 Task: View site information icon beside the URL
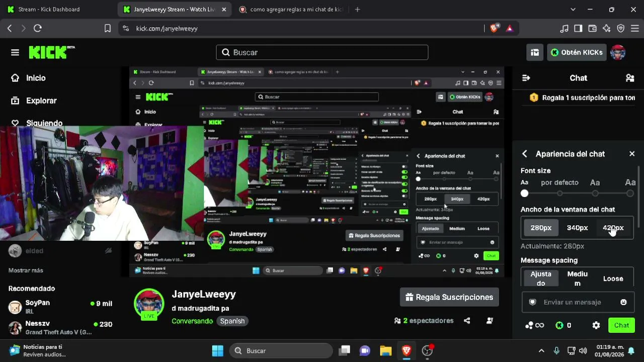click(x=126, y=29)
